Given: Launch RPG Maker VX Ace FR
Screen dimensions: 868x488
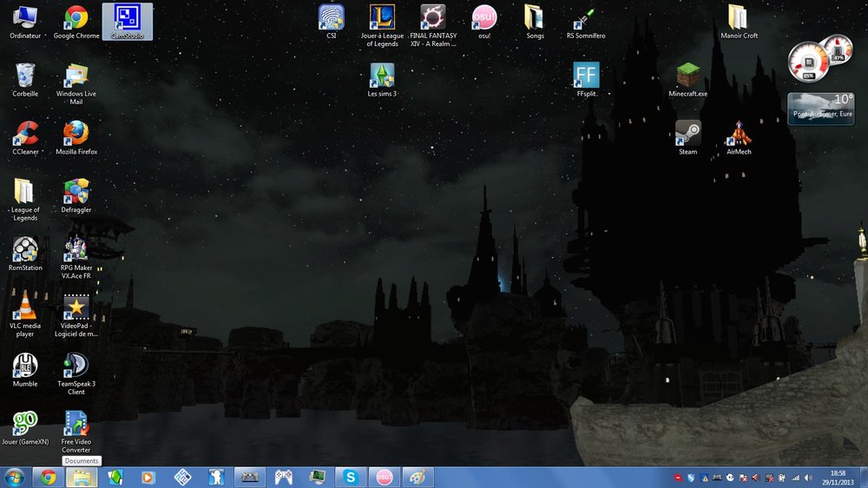Looking at the screenshot, I should 76,258.
